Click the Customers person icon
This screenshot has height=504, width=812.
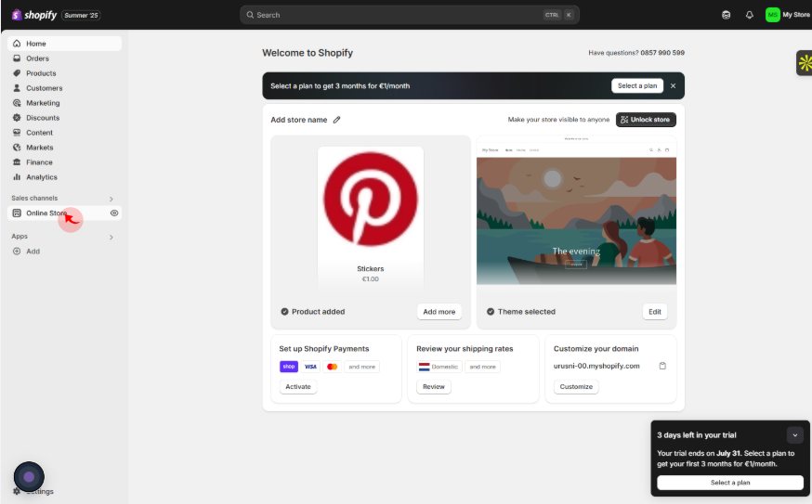[17, 88]
